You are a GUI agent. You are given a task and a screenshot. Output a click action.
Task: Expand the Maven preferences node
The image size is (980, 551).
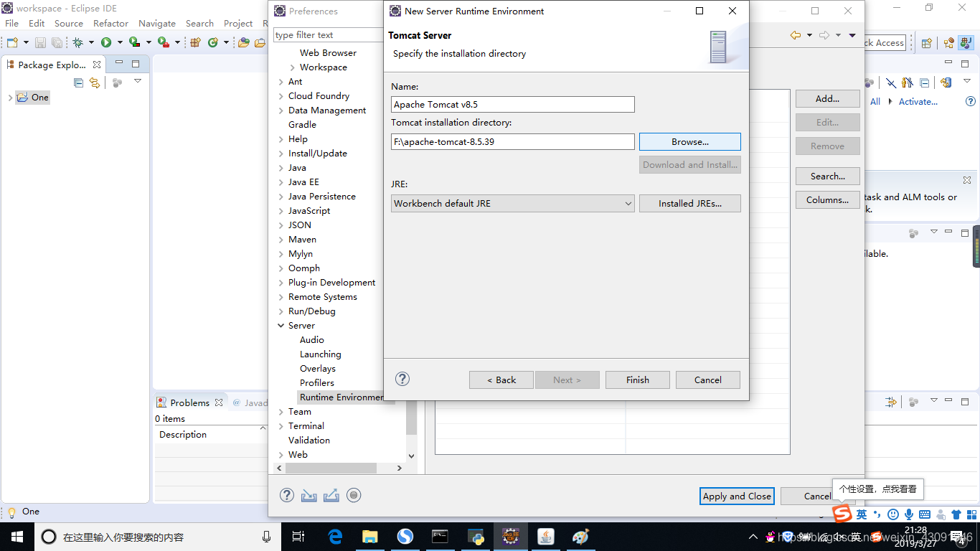coord(281,239)
